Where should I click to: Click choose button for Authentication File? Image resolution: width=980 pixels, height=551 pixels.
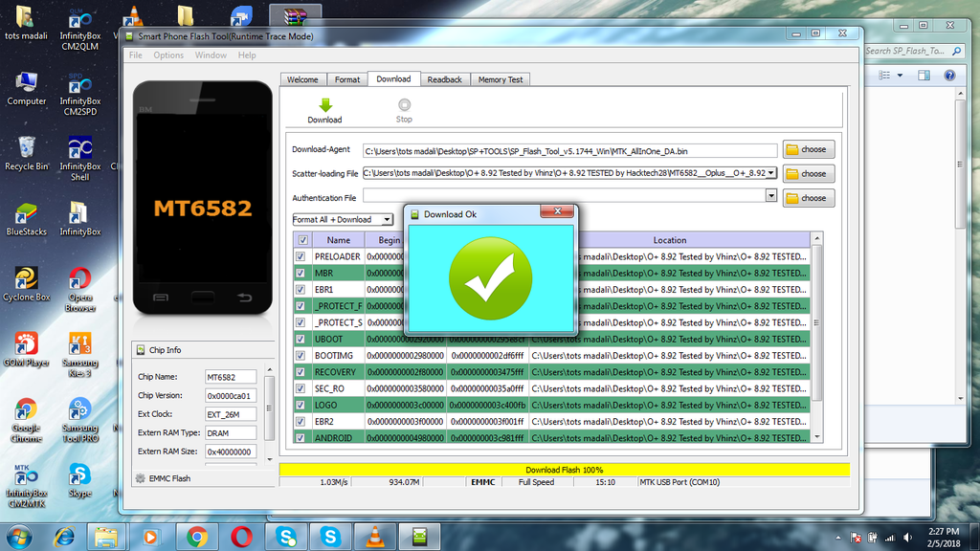point(808,198)
